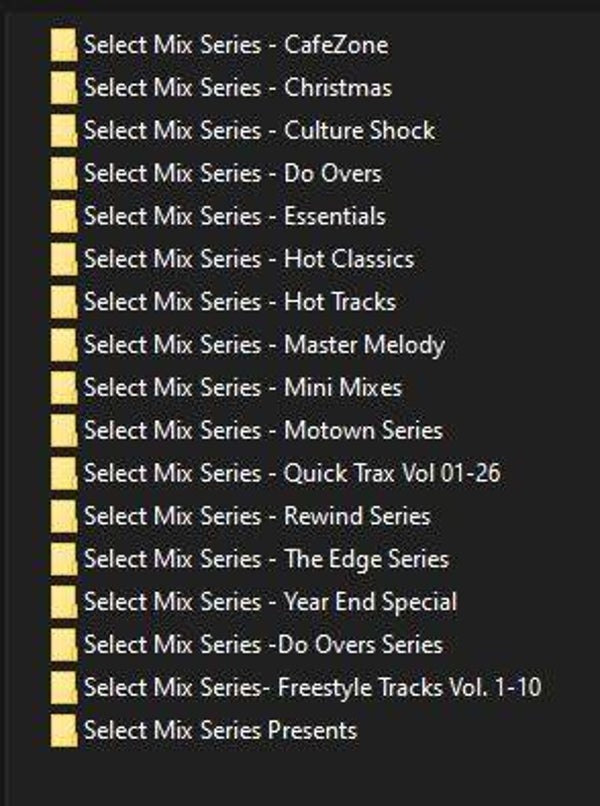Click the Rewind Series folder icon
The height and width of the screenshot is (806, 600).
pos(64,517)
